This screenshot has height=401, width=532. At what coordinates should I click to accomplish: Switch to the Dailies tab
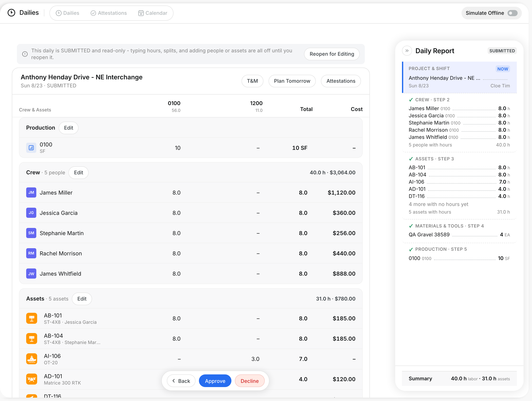pyautogui.click(x=67, y=13)
